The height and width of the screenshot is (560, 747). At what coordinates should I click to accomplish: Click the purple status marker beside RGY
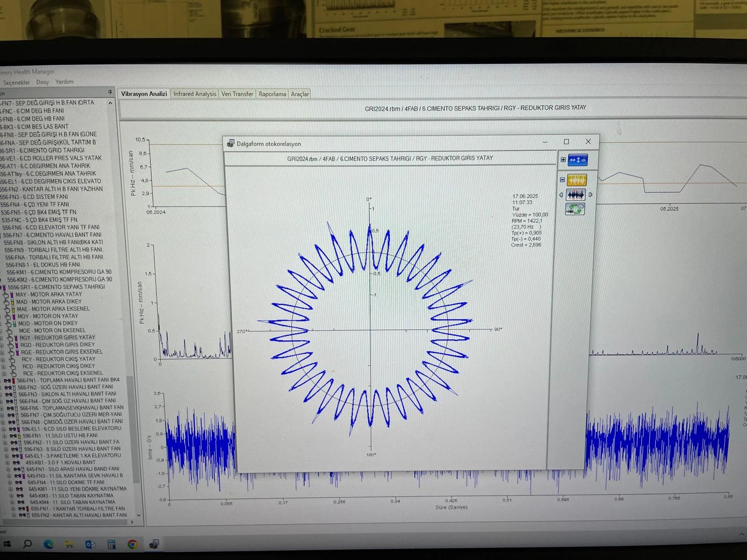click(x=15, y=338)
